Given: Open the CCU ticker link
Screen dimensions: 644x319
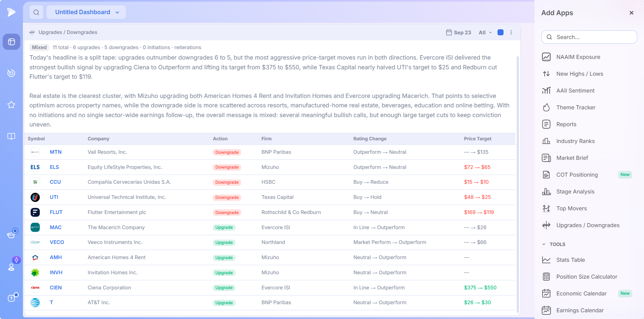Looking at the screenshot, I should click(55, 182).
